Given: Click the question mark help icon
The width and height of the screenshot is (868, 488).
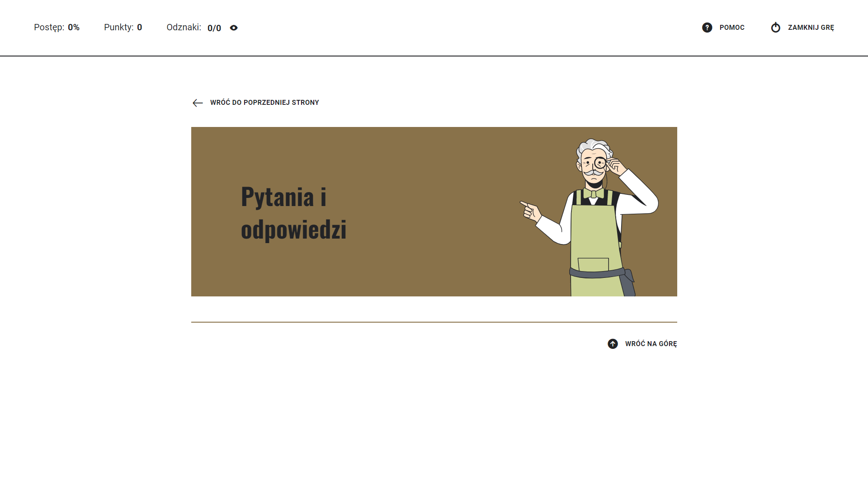Looking at the screenshot, I should point(707,28).
